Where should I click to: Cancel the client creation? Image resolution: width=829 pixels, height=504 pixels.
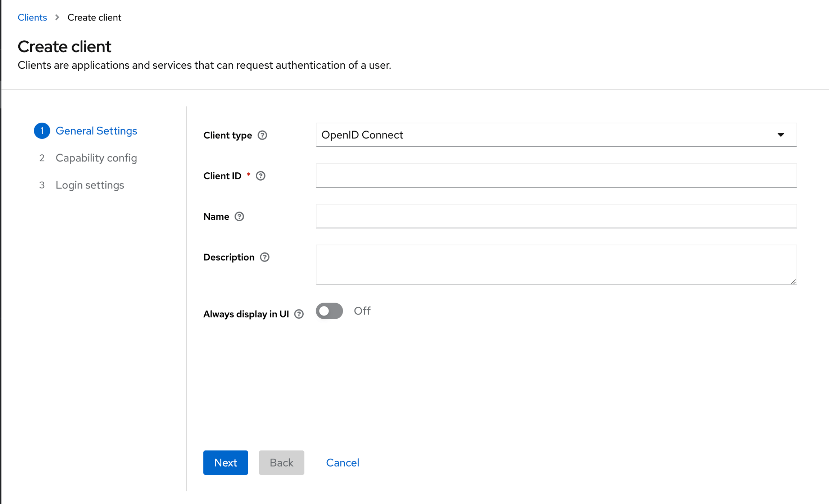pos(342,462)
